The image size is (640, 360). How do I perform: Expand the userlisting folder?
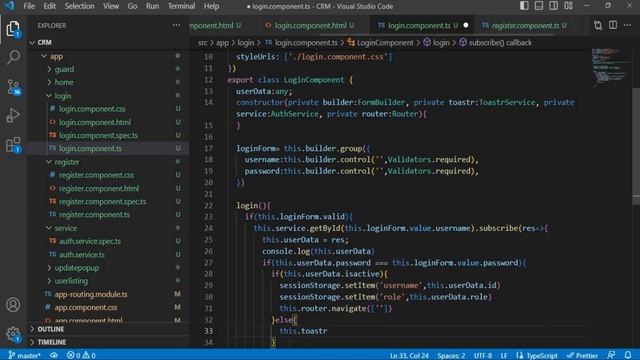pos(108,281)
